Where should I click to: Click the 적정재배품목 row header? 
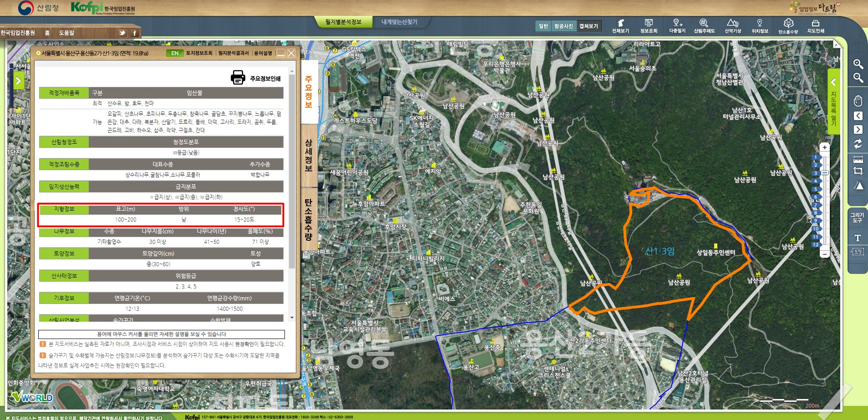click(64, 93)
